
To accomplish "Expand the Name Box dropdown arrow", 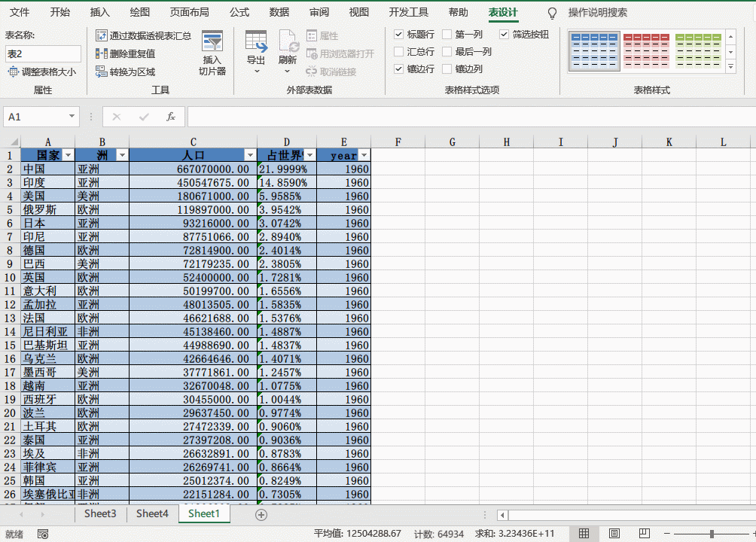I will point(72,116).
